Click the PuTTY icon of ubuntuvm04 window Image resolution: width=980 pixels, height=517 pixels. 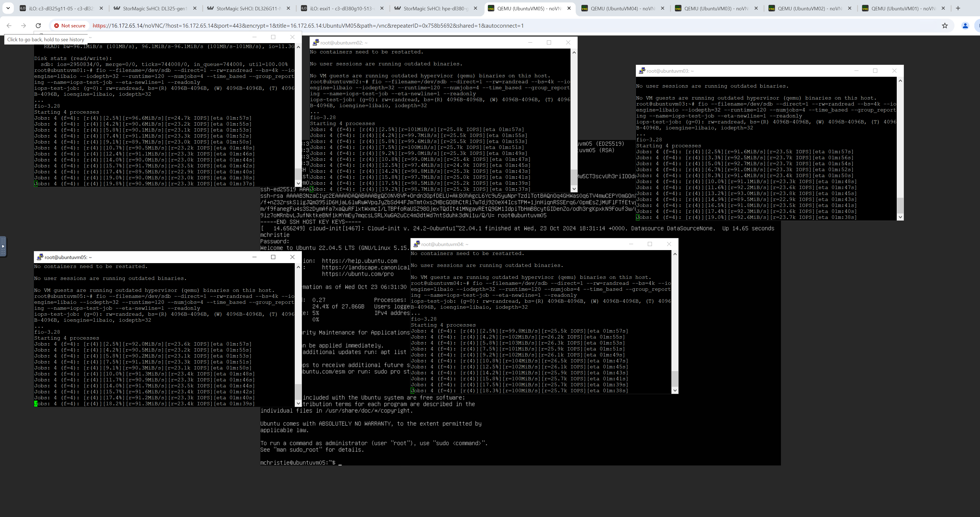point(417,244)
